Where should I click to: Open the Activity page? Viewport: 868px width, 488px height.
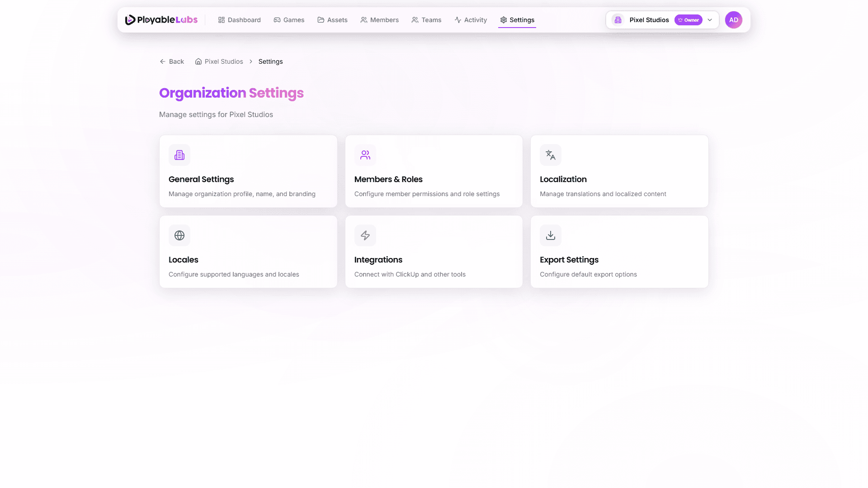coord(471,20)
